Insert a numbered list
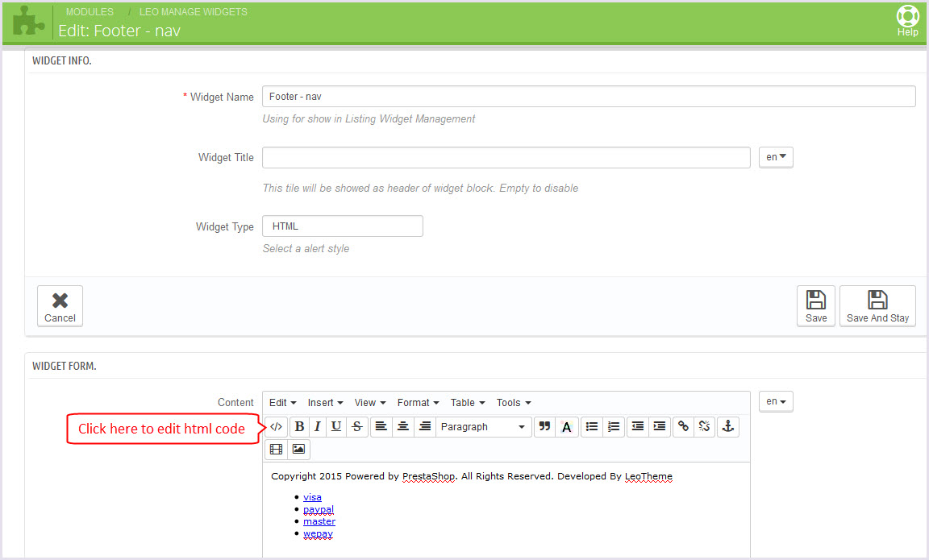The image size is (929, 560). point(614,427)
